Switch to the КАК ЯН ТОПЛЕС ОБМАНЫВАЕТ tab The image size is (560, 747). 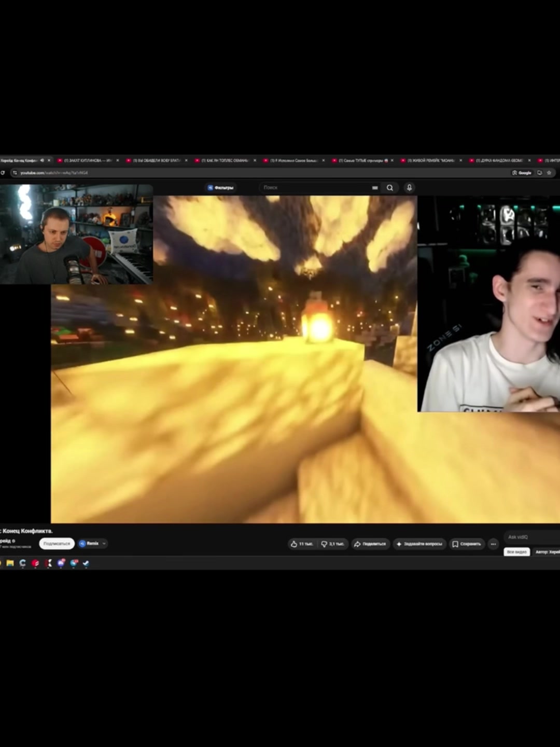(x=225, y=161)
